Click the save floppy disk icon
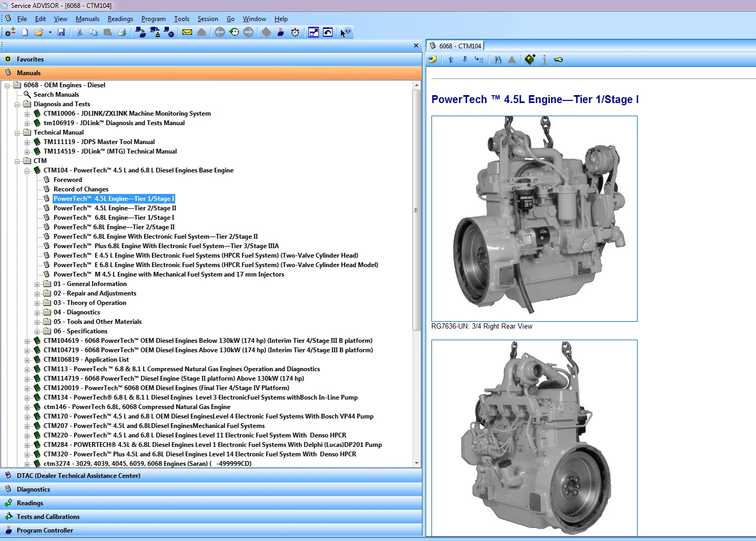 pyautogui.click(x=61, y=32)
